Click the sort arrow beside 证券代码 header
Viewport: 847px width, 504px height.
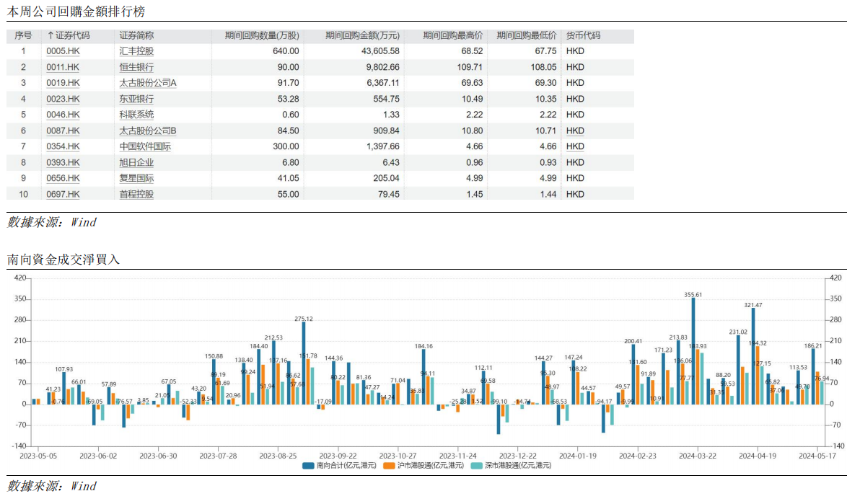tap(51, 35)
